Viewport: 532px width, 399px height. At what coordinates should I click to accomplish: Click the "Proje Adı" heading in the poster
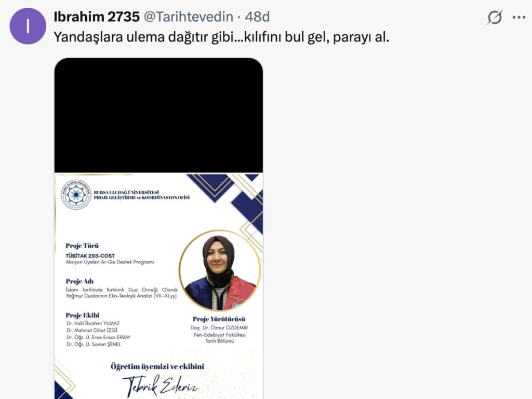pyautogui.click(x=79, y=281)
